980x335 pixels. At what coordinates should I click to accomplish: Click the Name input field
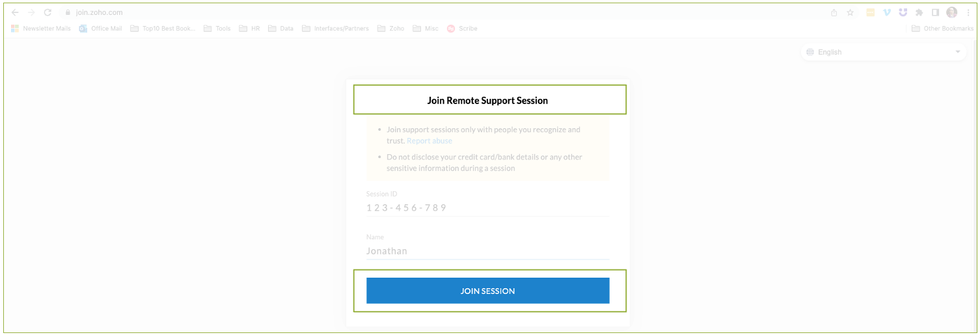point(487,251)
